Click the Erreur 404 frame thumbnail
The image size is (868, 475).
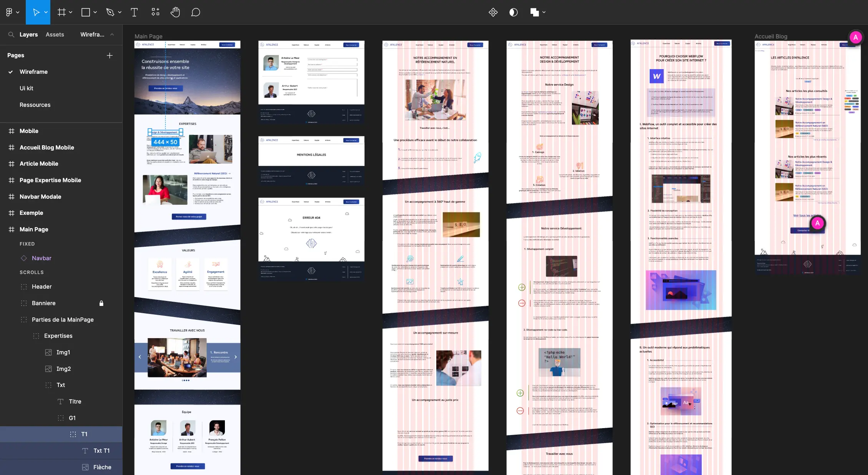coord(311,239)
